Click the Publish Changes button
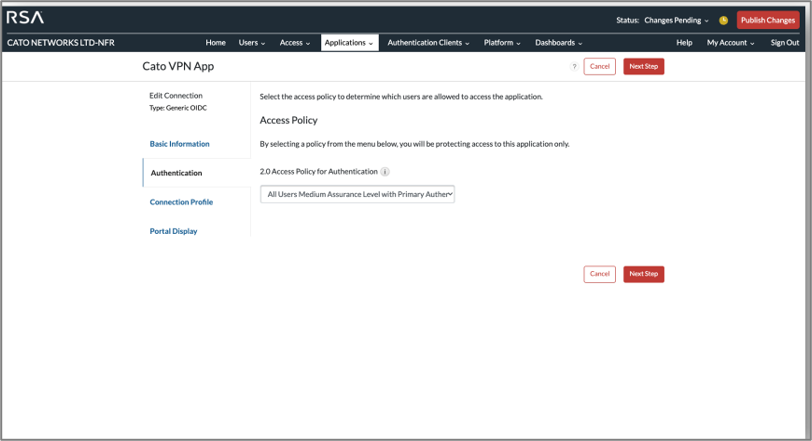Screen dimensions: 812x441 767,20
